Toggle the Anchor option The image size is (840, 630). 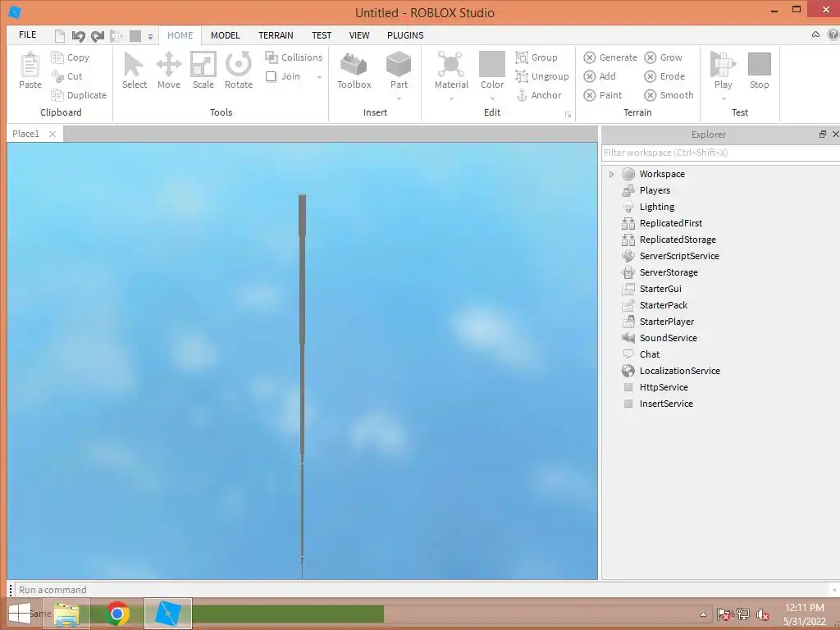point(539,95)
